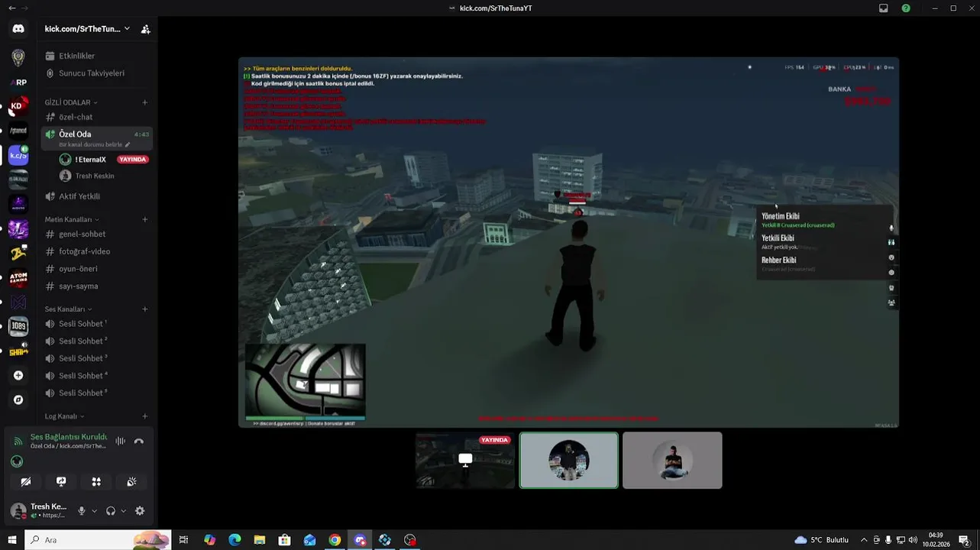
Task: Open oyun-öneri channel
Action: (96, 269)
